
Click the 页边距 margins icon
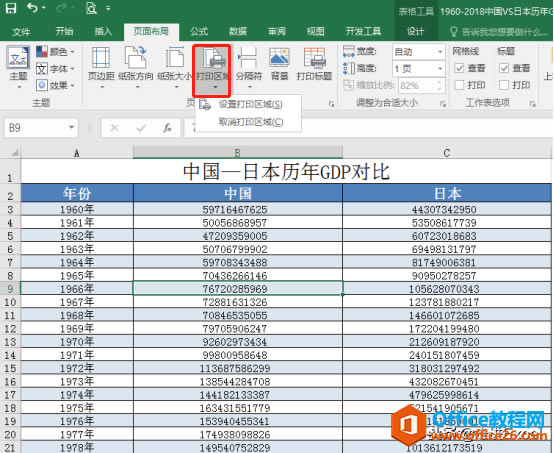(x=101, y=58)
